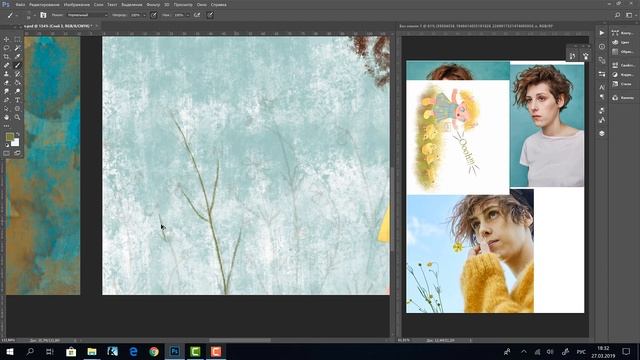The width and height of the screenshot is (640, 360).
Task: Change the screen mode
Action: tap(17, 153)
